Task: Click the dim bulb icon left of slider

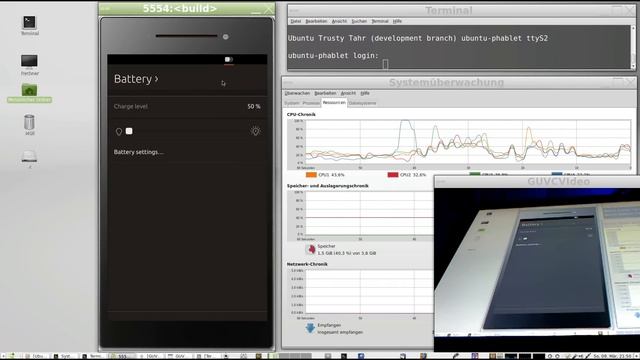Action: click(119, 131)
